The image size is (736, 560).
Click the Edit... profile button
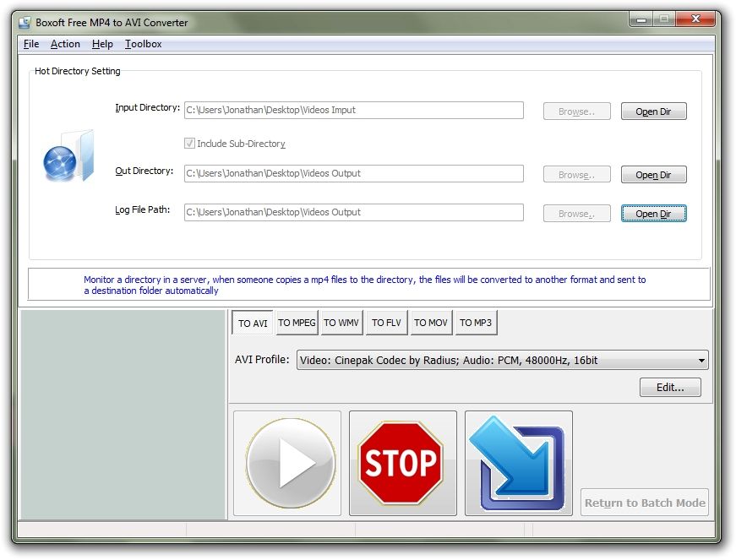pyautogui.click(x=670, y=388)
